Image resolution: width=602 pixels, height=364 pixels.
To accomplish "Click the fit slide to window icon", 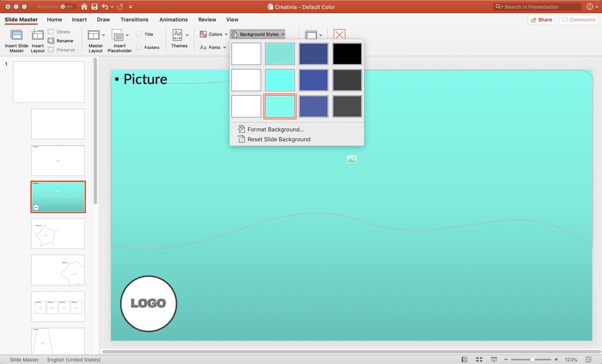I will click(x=589, y=360).
